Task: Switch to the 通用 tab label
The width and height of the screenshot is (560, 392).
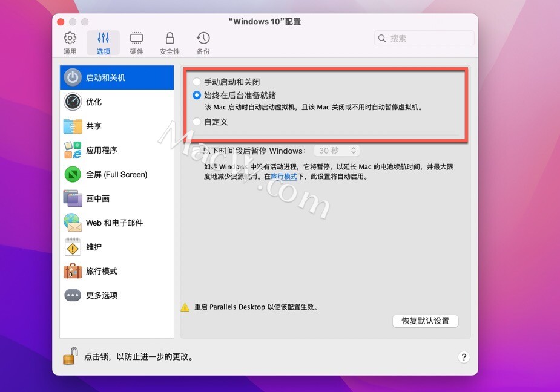Action: 70,51
